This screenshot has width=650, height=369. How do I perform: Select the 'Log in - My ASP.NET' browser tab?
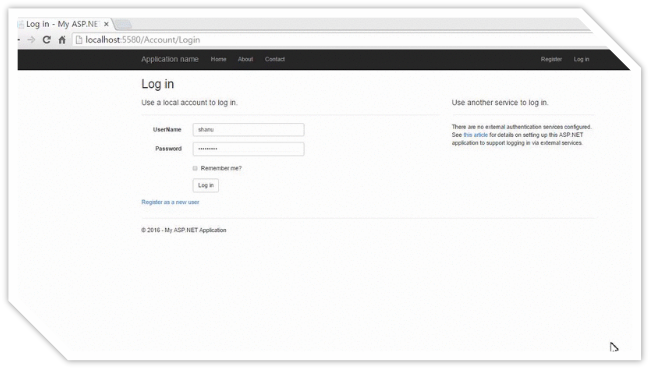(x=62, y=24)
